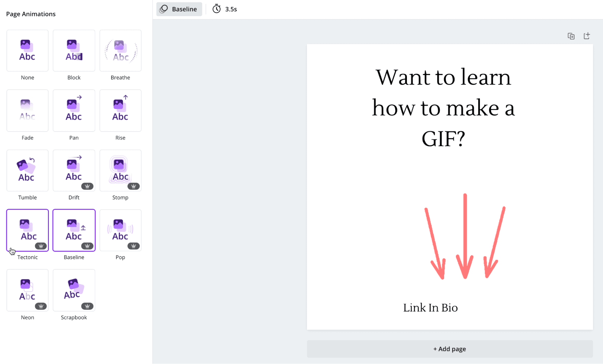Click the Scrapbook label text
The height and width of the screenshot is (364, 603).
pyautogui.click(x=74, y=317)
